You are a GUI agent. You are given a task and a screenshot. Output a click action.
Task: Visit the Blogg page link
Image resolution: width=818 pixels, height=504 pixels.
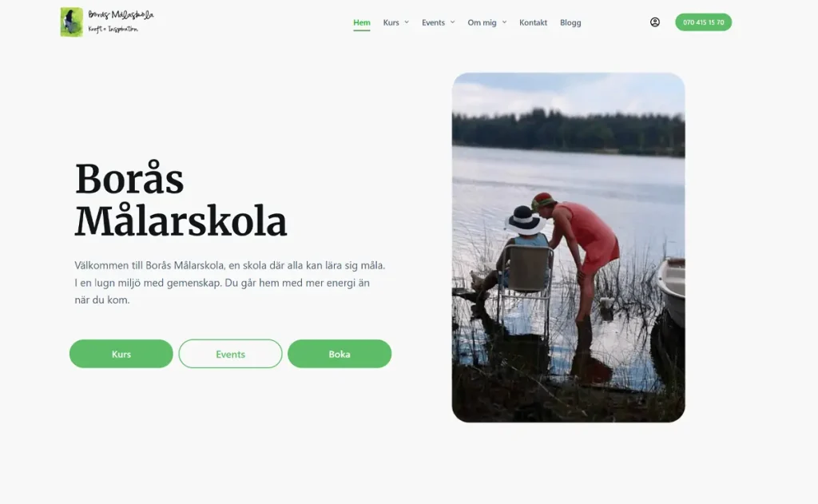click(570, 22)
